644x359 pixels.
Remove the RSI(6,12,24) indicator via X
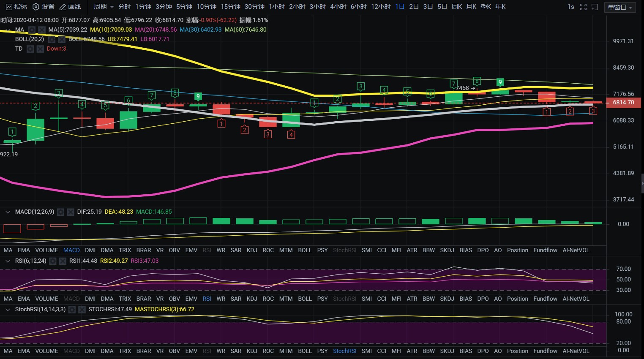tap(63, 261)
